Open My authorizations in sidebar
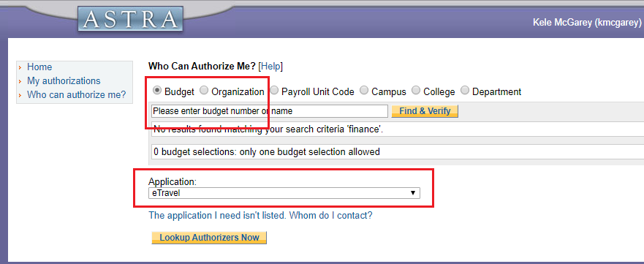Viewport: 644px width, 264px height. click(x=64, y=81)
